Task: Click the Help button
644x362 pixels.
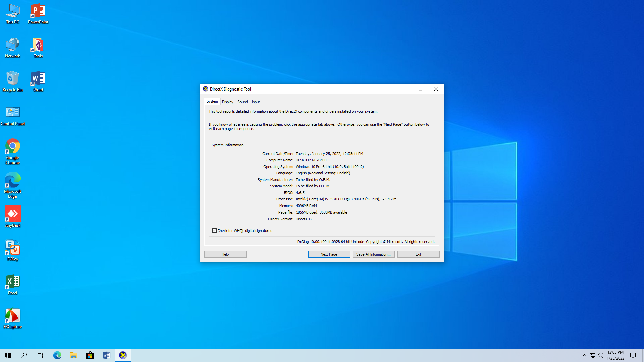Action: 225,254
